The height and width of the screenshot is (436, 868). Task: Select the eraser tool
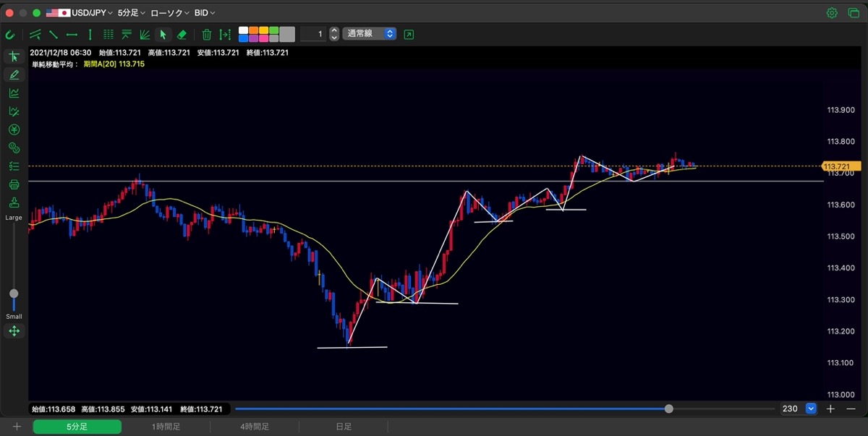pyautogui.click(x=182, y=34)
